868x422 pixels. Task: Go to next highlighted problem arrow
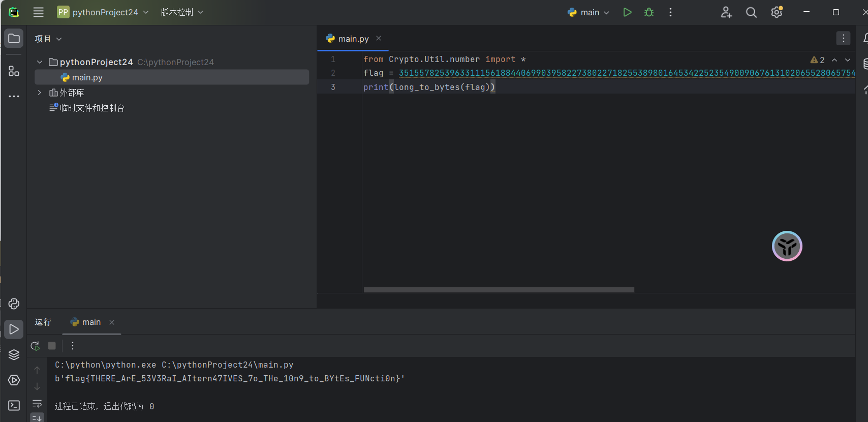(x=848, y=60)
